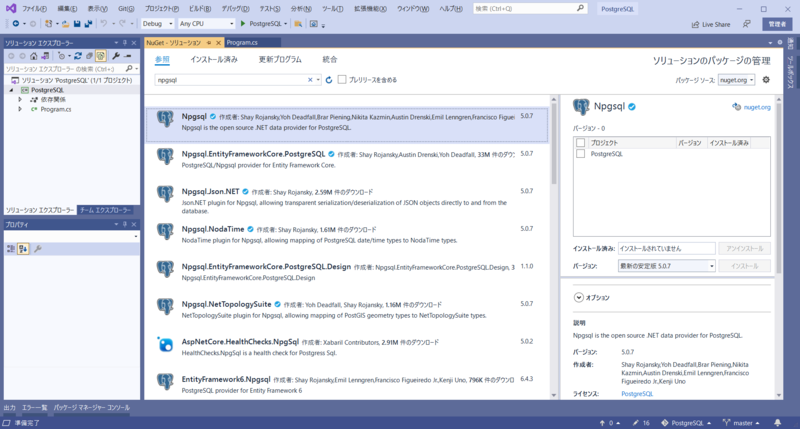Open the version dropdown showing 5.0.7
Image resolution: width=800 pixels, height=429 pixels.
[666, 266]
